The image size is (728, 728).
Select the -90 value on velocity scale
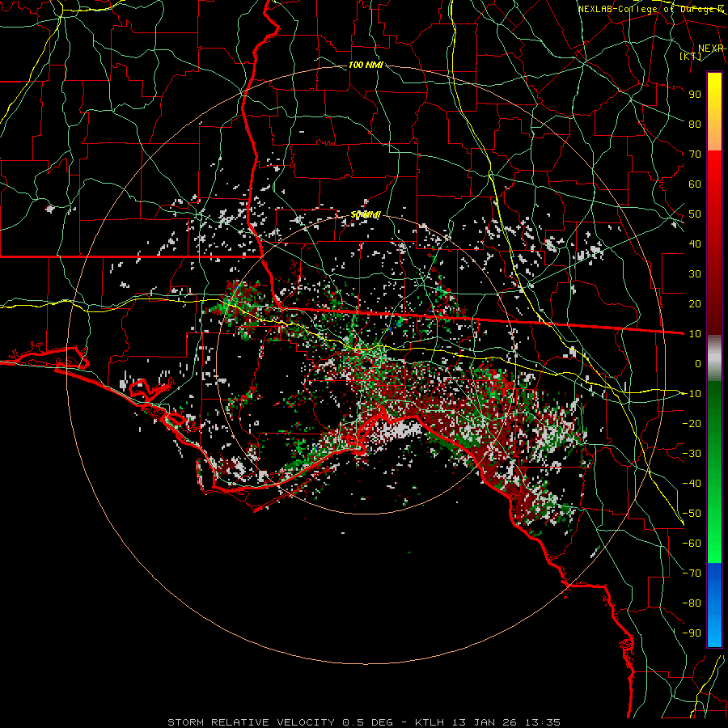click(692, 633)
